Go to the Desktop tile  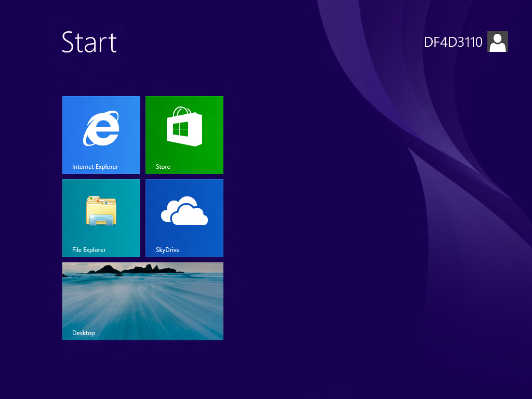tap(143, 301)
